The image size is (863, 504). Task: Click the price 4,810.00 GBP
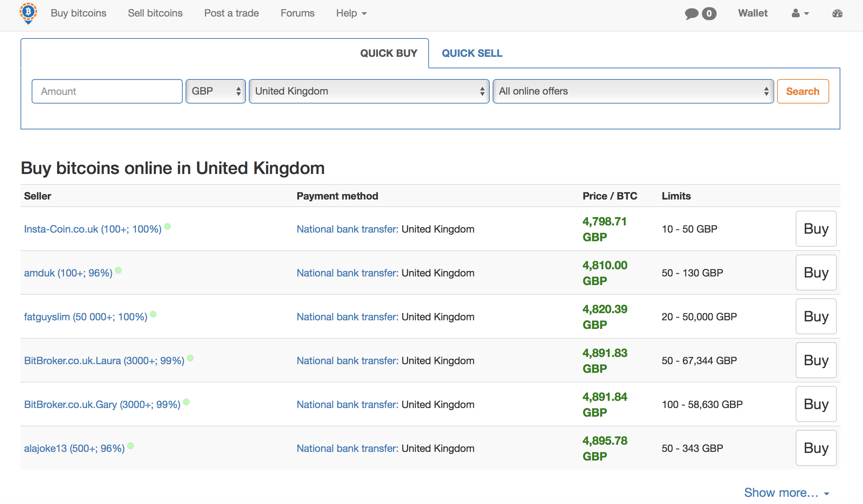605,273
